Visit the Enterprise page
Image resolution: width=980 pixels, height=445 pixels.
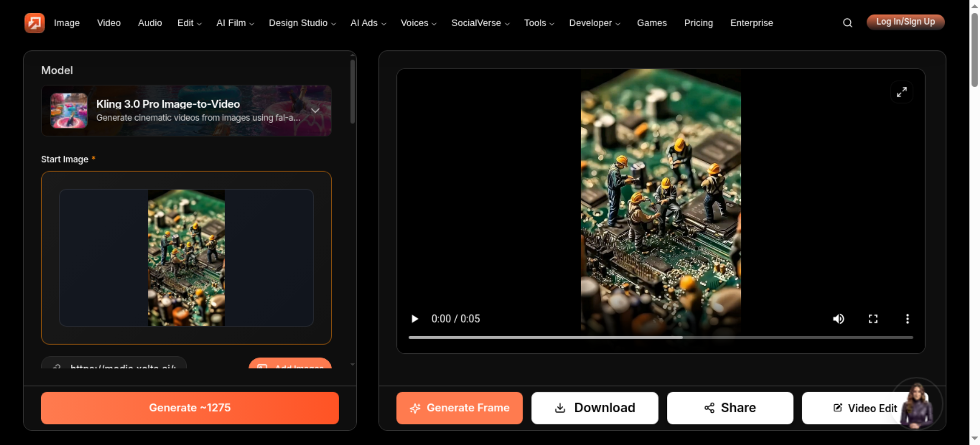tap(752, 23)
